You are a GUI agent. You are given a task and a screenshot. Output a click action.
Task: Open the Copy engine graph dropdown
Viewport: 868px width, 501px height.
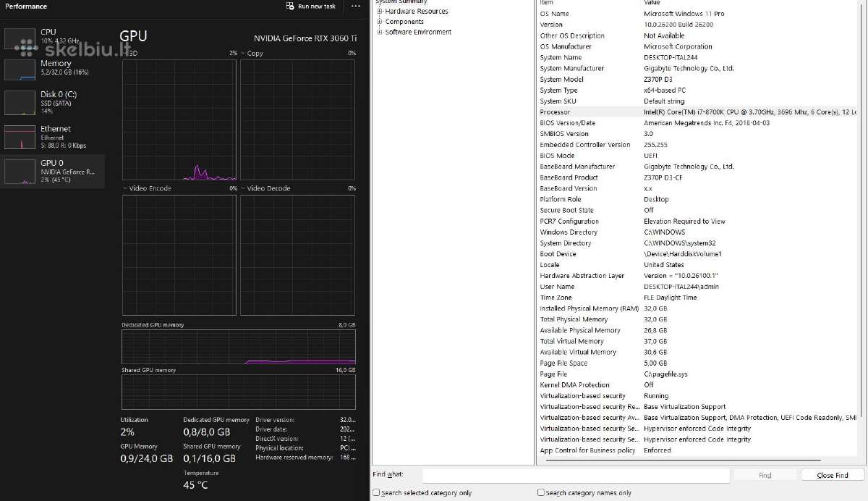[x=243, y=54]
